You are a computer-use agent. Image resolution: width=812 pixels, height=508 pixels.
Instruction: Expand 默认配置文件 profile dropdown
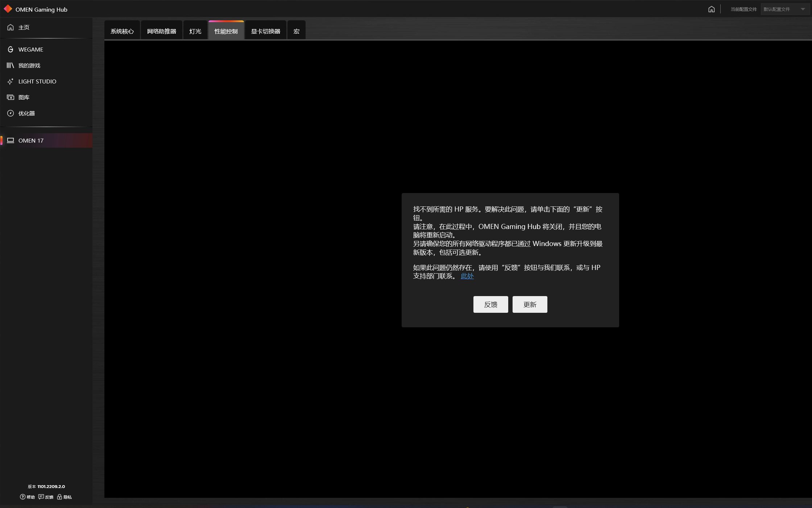(x=785, y=9)
